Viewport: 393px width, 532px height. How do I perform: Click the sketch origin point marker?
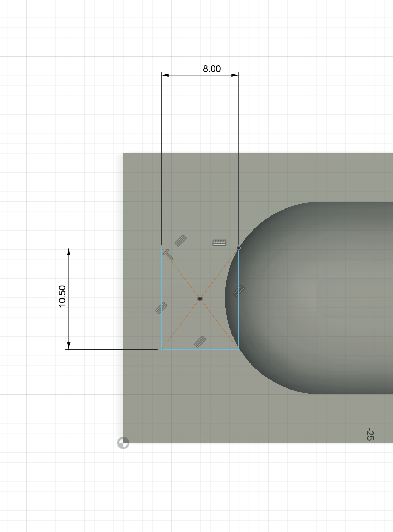pos(123,443)
